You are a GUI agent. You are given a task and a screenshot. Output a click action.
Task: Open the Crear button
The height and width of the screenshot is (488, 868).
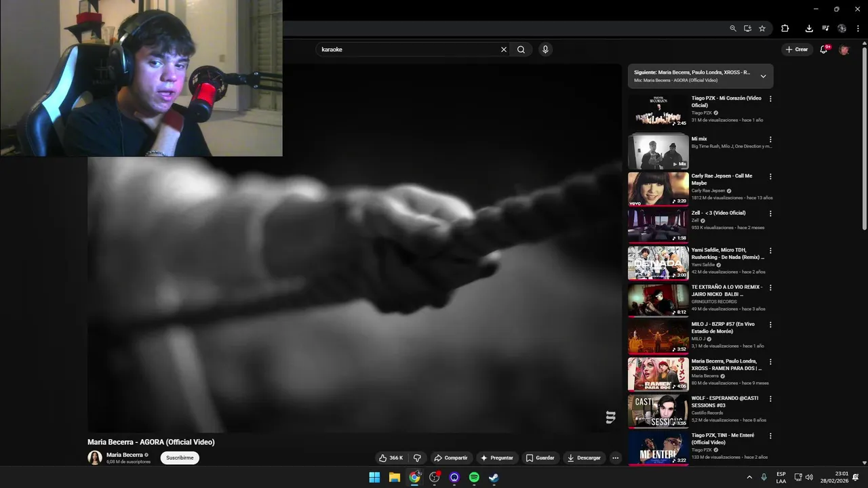797,49
